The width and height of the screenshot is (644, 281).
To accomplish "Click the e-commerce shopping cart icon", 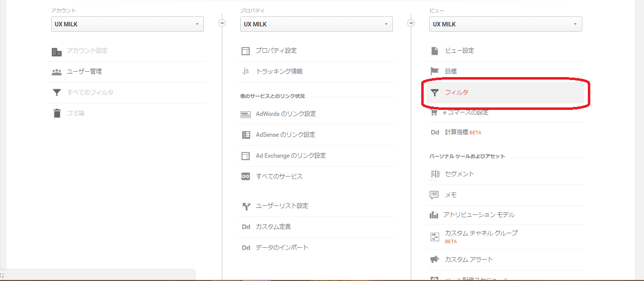I will click(x=434, y=112).
